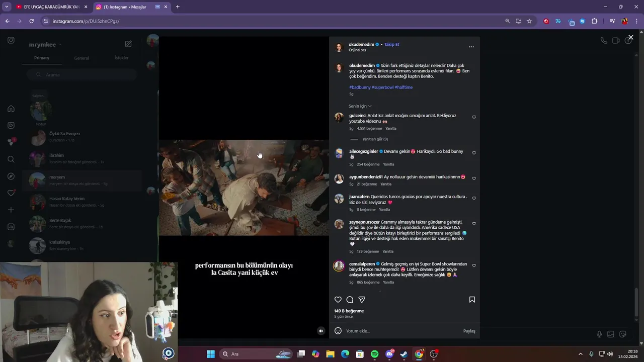Like ailecegezginler's comment
Viewport: 644px width, 362px height.
tap(474, 153)
